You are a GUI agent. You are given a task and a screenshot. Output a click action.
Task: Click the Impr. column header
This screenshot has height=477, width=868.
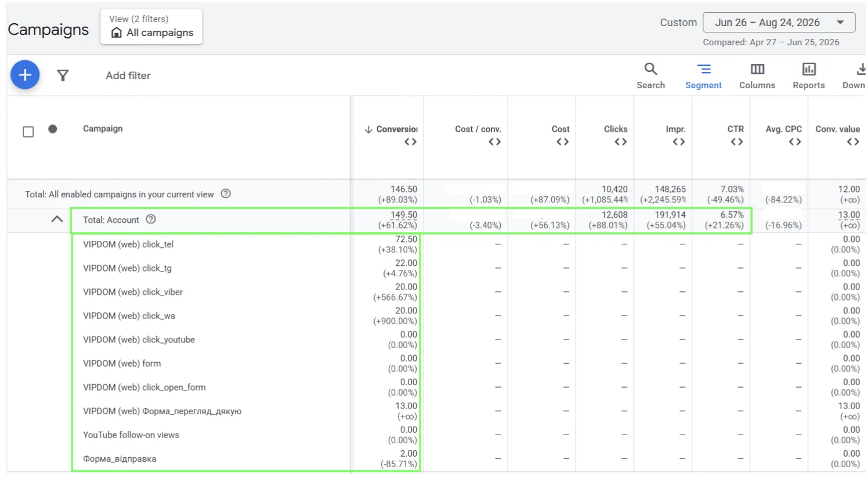pos(675,129)
